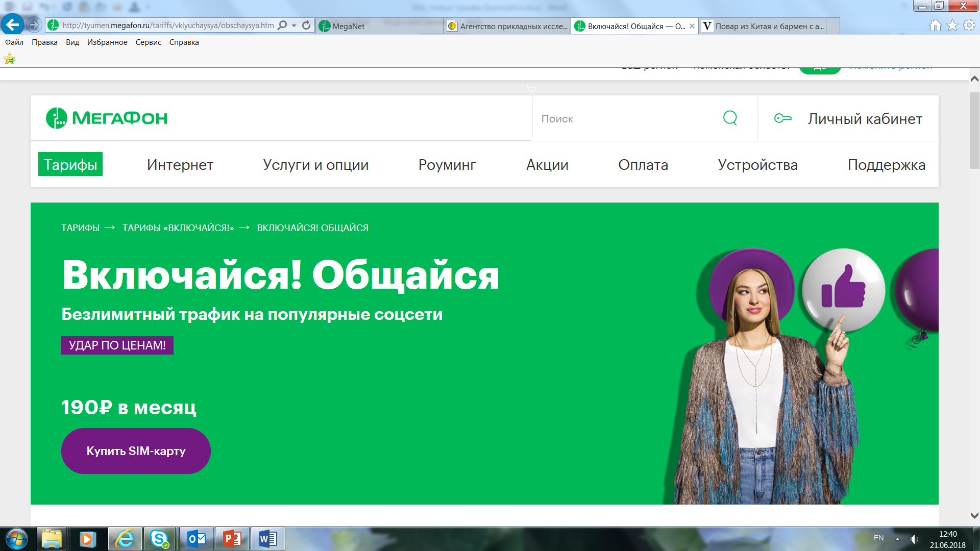980x551 pixels.
Task: Click the Включайся! Общайся page heading
Action: [281, 275]
